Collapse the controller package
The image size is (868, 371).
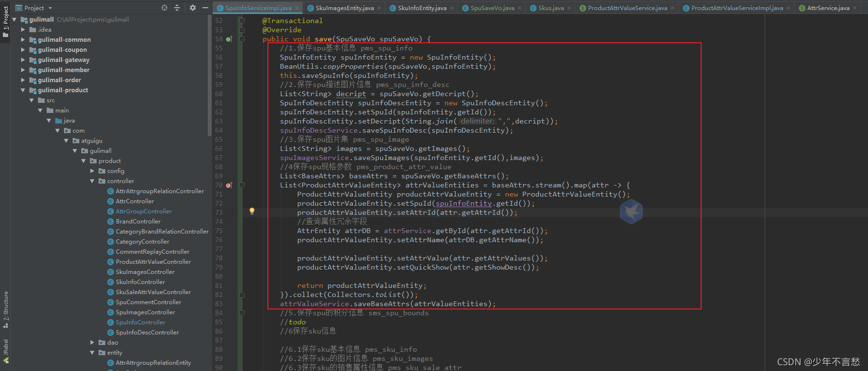point(92,181)
